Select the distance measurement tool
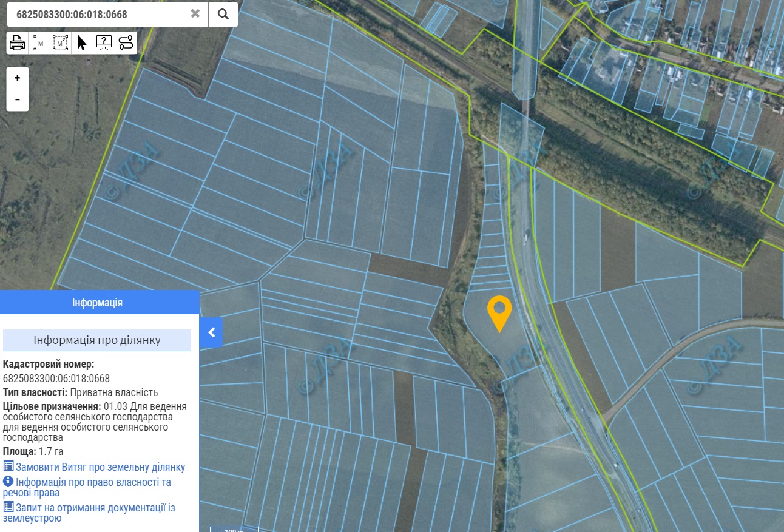784x532 pixels. pyautogui.click(x=39, y=43)
